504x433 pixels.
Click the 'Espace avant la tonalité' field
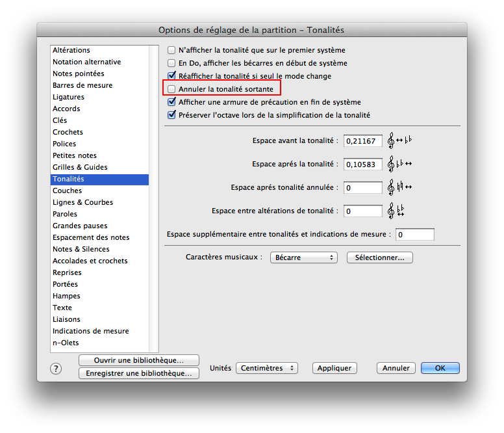tap(363, 140)
